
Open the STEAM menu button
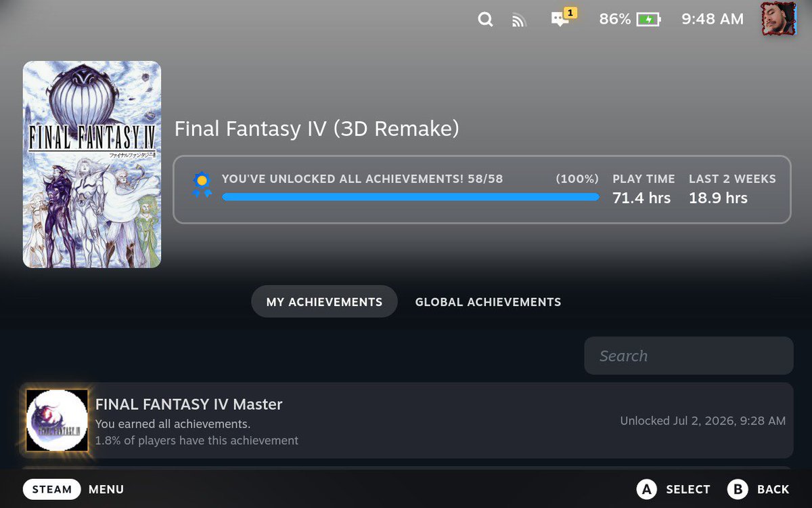pos(51,489)
